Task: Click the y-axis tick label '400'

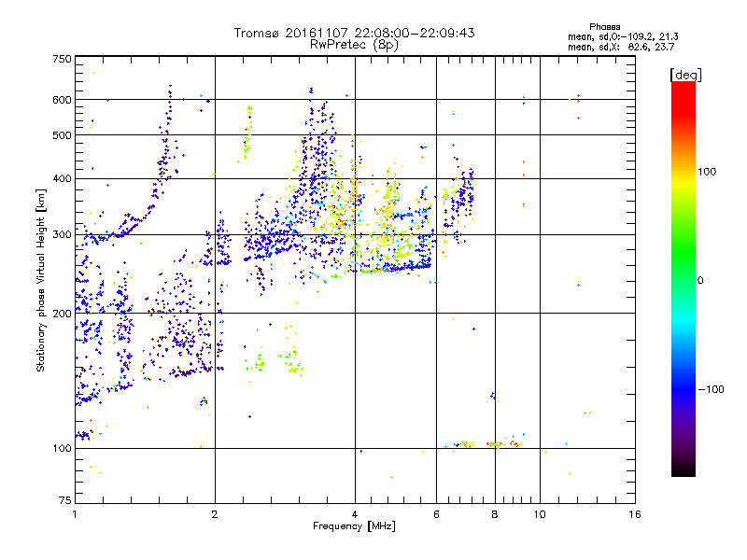Action: tap(62, 178)
